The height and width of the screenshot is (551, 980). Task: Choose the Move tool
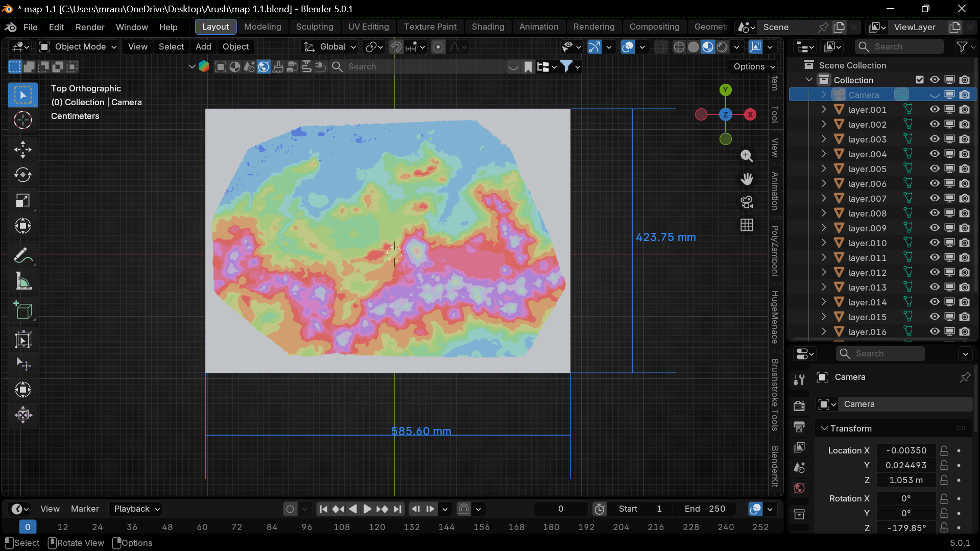(23, 150)
